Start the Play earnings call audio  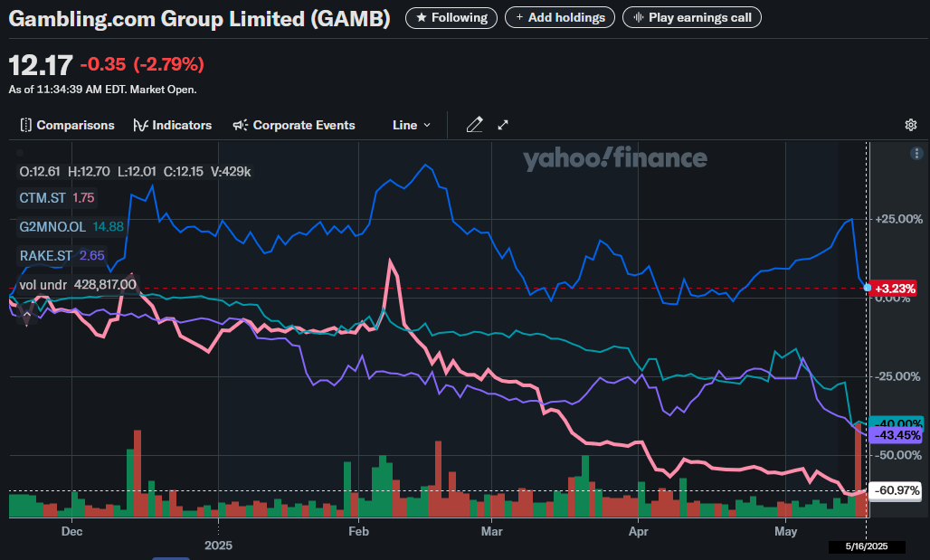pyautogui.click(x=691, y=18)
